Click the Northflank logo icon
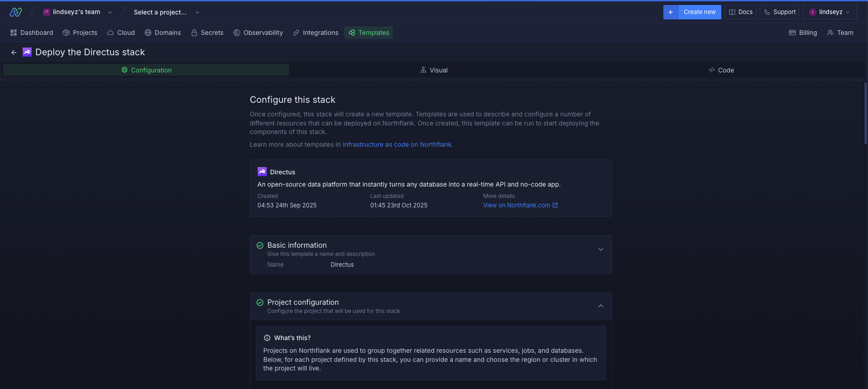 pos(16,12)
